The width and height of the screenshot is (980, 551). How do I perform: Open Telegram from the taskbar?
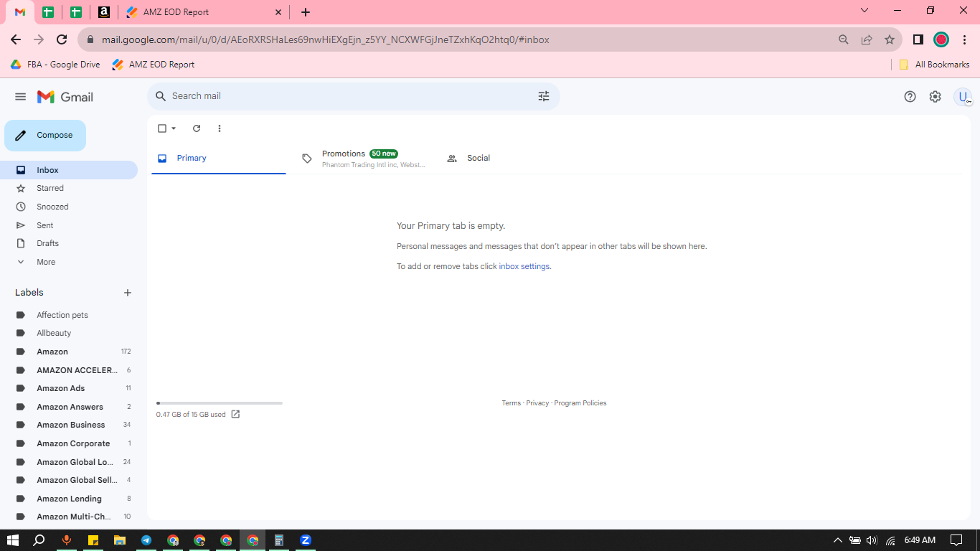point(146,540)
